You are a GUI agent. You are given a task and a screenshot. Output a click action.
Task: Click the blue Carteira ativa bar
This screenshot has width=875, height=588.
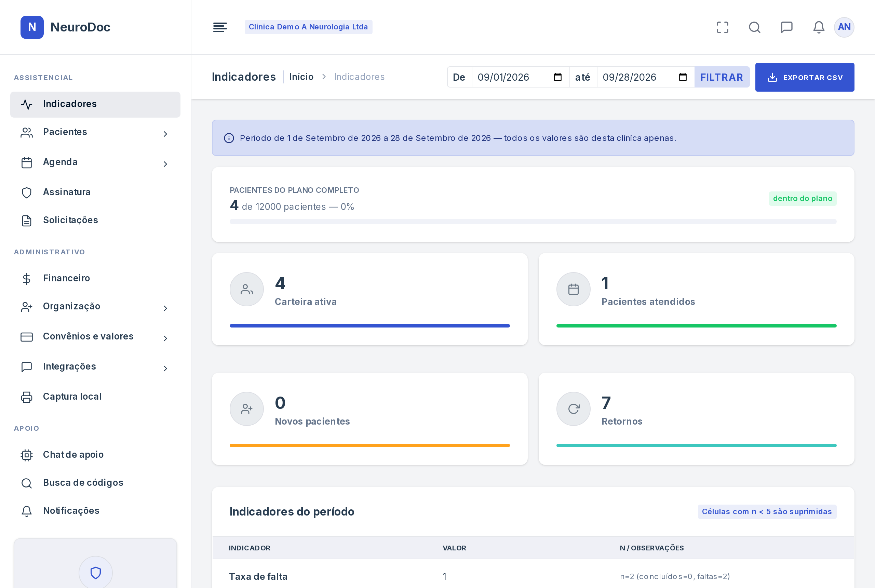coord(369,326)
